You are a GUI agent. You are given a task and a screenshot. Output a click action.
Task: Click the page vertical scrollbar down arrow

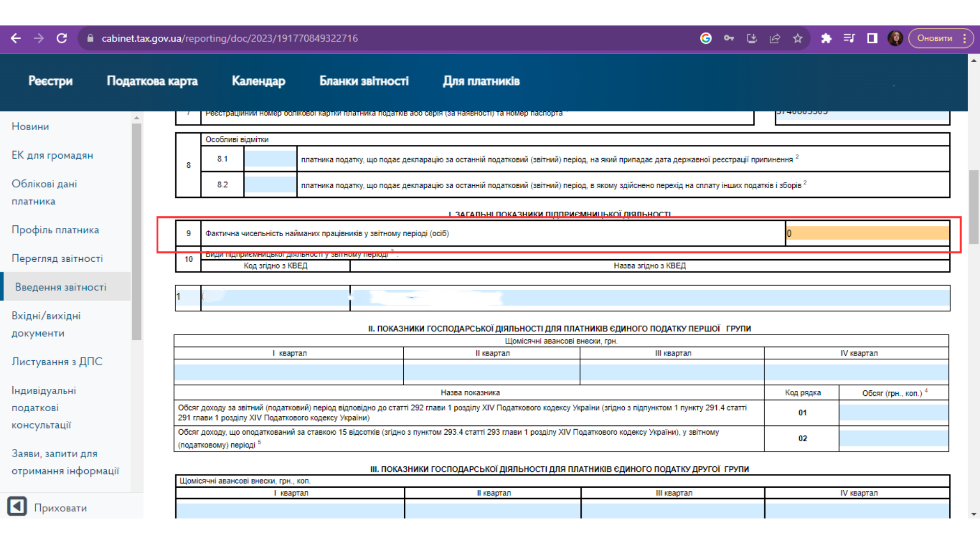pos(974,514)
